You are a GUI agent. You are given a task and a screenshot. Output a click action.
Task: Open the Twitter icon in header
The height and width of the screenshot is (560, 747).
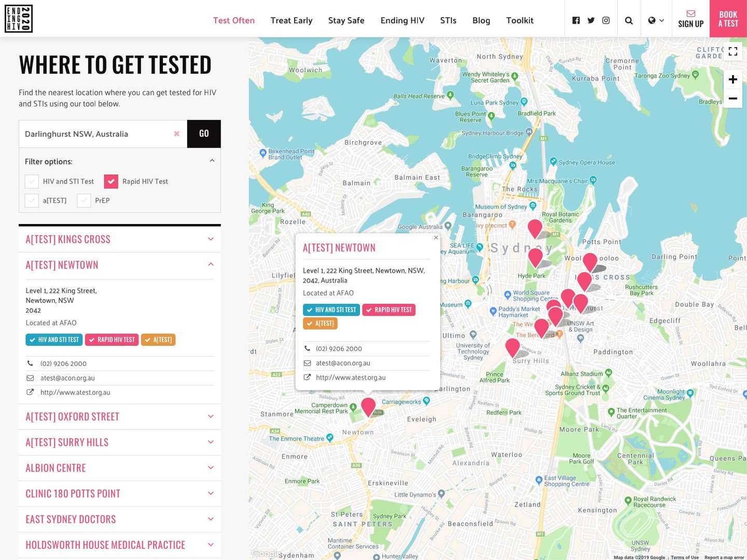point(591,20)
